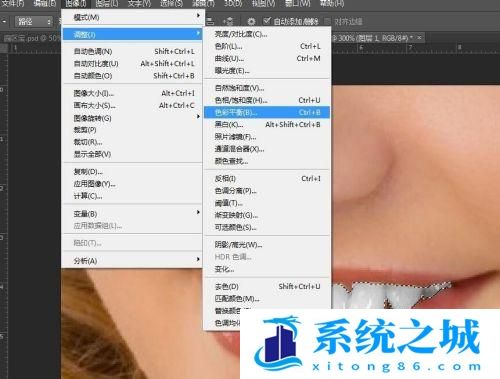500x379 pixels.
Task: Open 阈值(T)... adjustment
Action: pyautogui.click(x=267, y=203)
